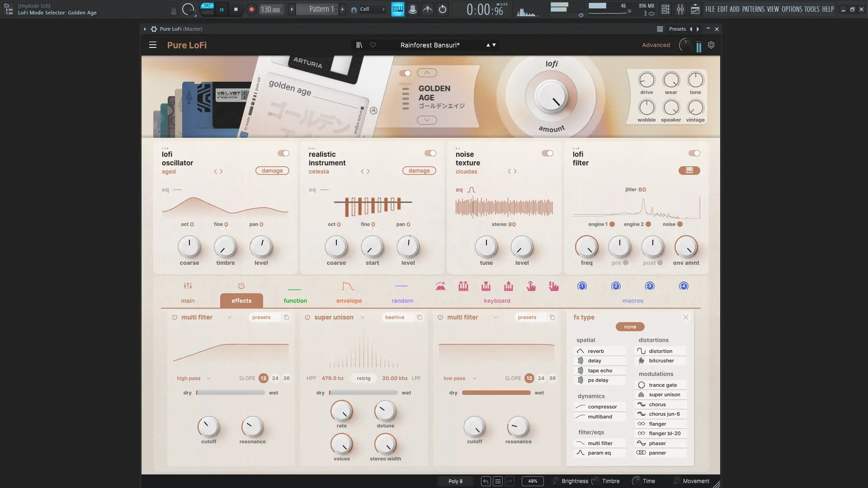Viewport: 868px width, 488px height.
Task: Toggle the noise texture module off
Action: pos(547,153)
